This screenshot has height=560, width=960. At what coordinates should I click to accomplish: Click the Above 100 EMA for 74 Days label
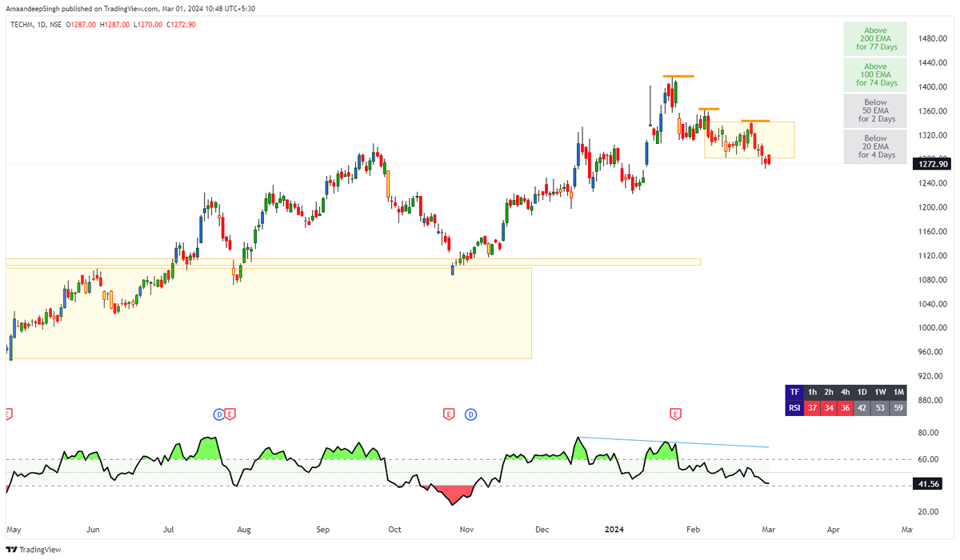pos(875,74)
